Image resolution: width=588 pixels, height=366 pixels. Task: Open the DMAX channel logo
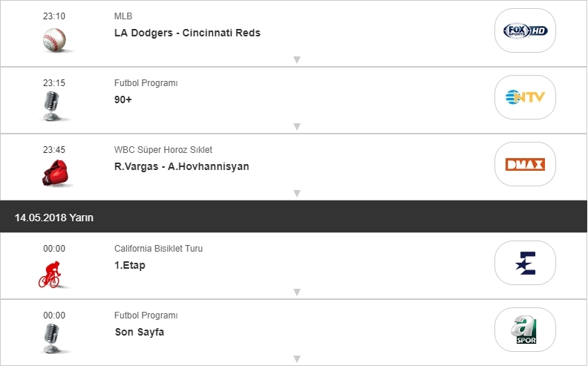525,164
